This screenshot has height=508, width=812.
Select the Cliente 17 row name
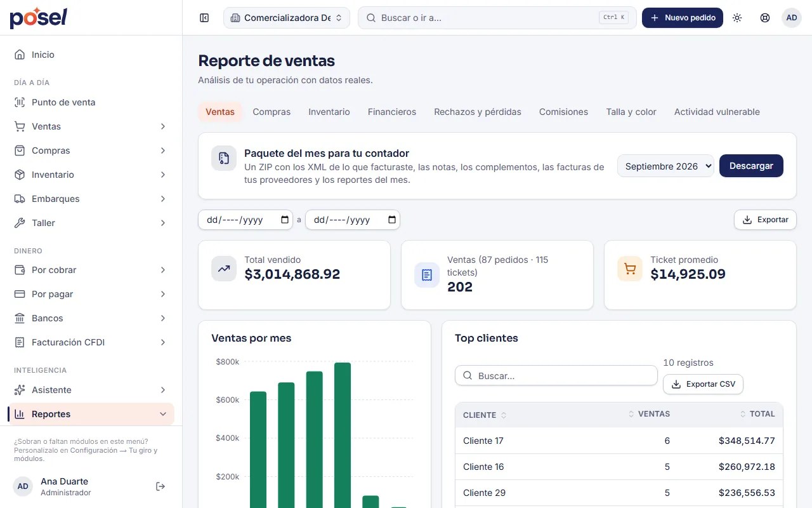(483, 441)
